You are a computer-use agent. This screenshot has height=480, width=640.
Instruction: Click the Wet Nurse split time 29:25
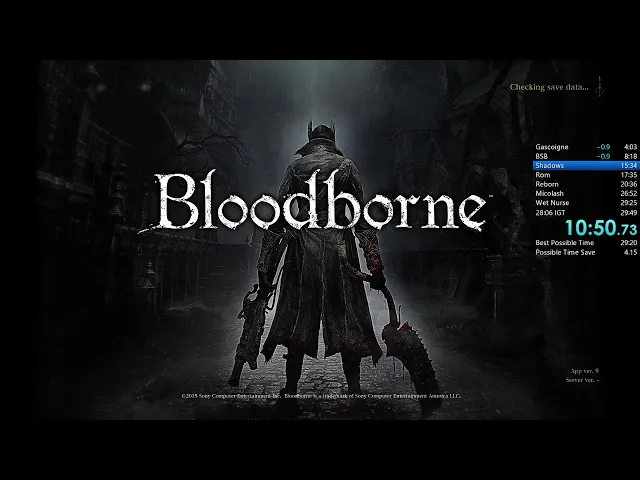[629, 203]
